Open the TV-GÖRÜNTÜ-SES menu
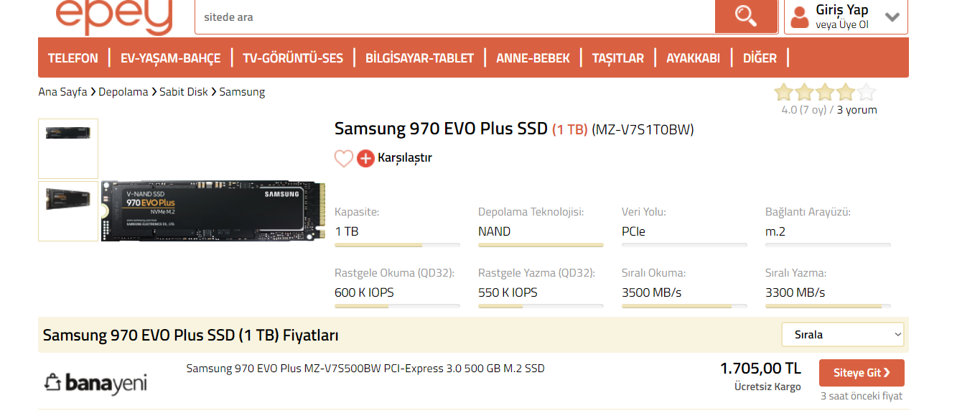The image size is (980, 416). 293,58
